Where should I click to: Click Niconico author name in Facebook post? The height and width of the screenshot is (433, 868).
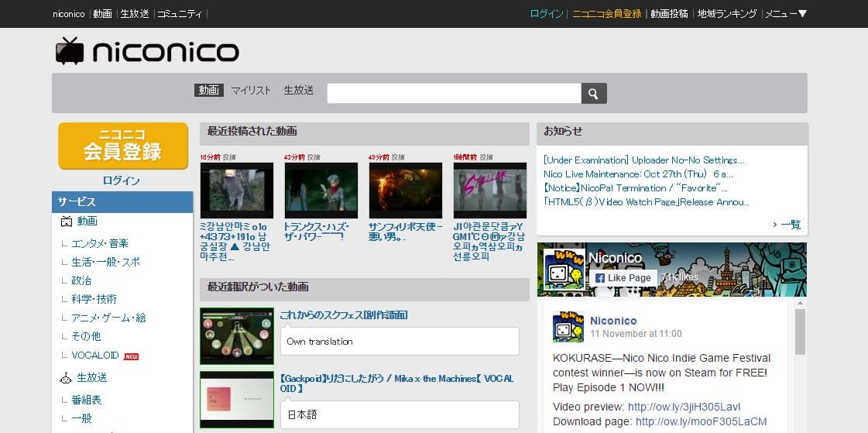pos(613,321)
